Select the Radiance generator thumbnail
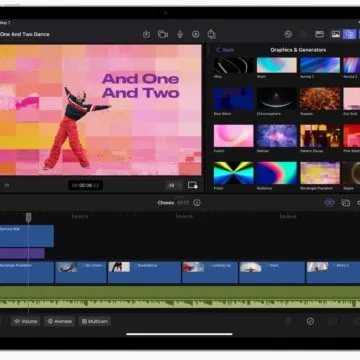 click(277, 173)
